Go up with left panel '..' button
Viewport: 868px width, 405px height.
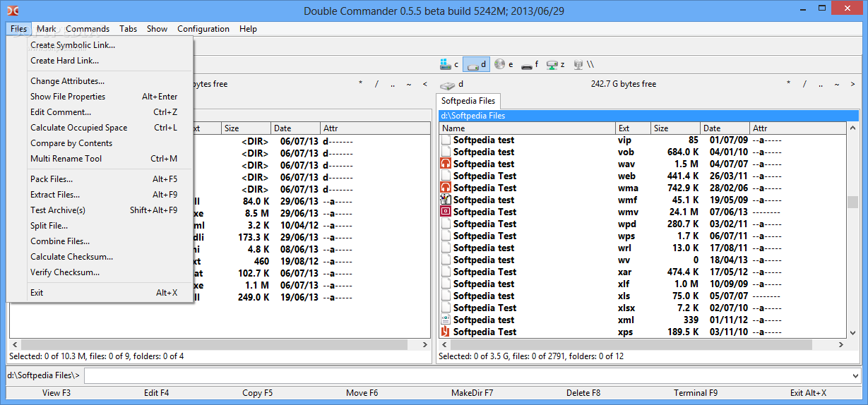tap(393, 84)
